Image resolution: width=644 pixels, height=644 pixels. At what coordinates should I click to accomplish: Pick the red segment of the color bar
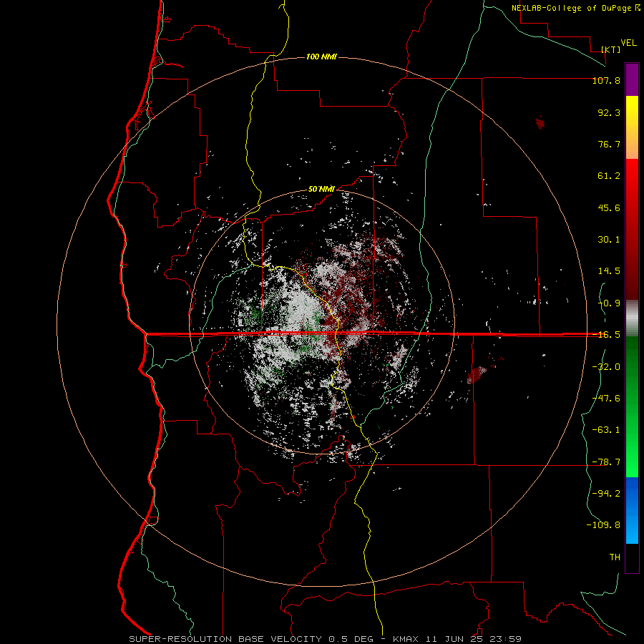pyautogui.click(x=632, y=229)
